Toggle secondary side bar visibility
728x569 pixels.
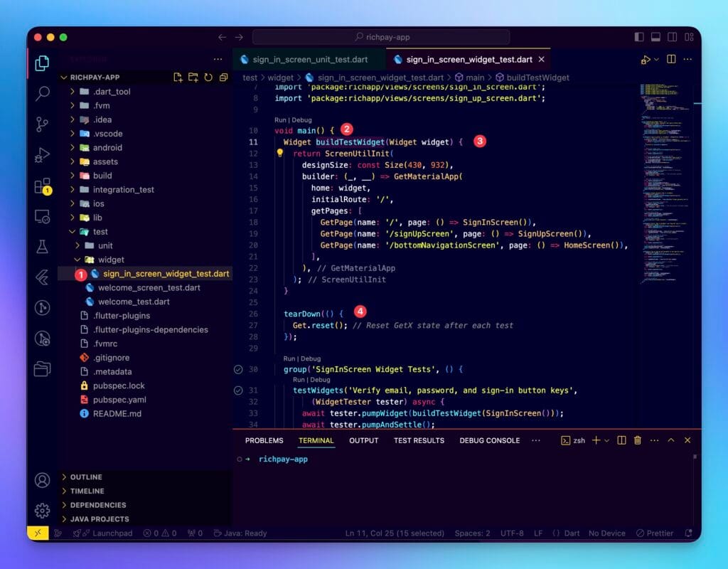click(672, 37)
